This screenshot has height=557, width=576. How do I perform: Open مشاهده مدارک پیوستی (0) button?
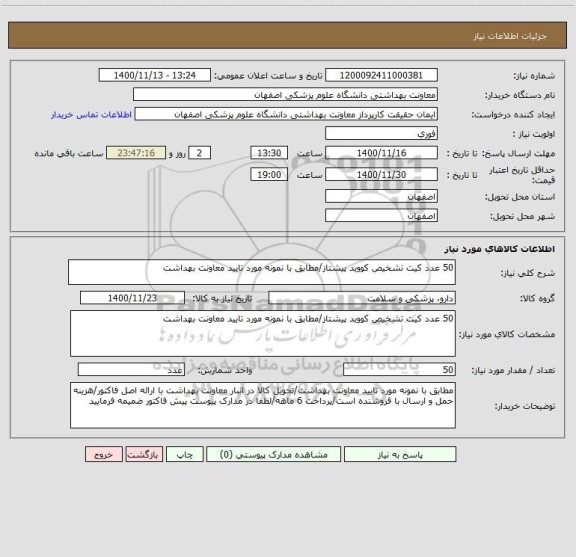(274, 454)
